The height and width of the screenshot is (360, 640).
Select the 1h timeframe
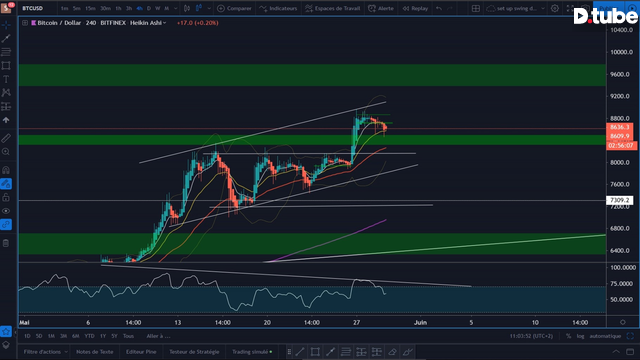(x=118, y=8)
